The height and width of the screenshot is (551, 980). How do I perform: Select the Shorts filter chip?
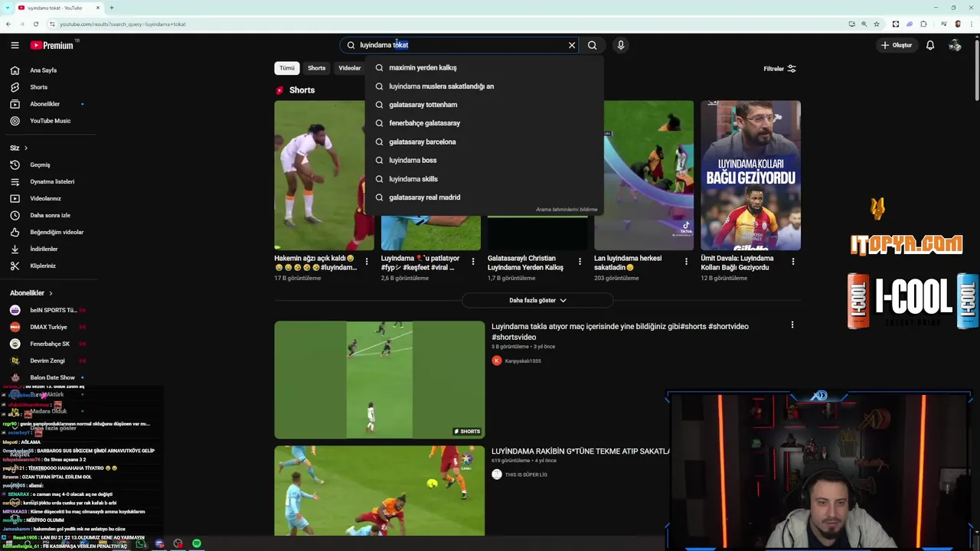point(316,68)
